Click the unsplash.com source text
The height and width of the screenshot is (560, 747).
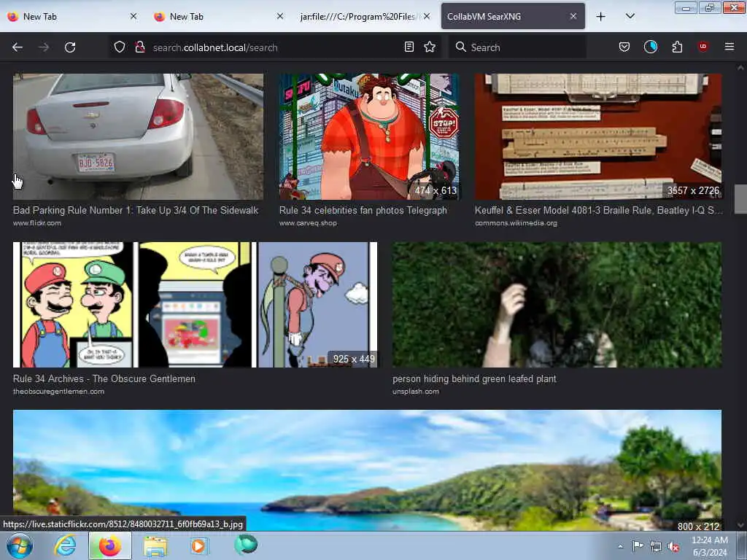pos(416,392)
